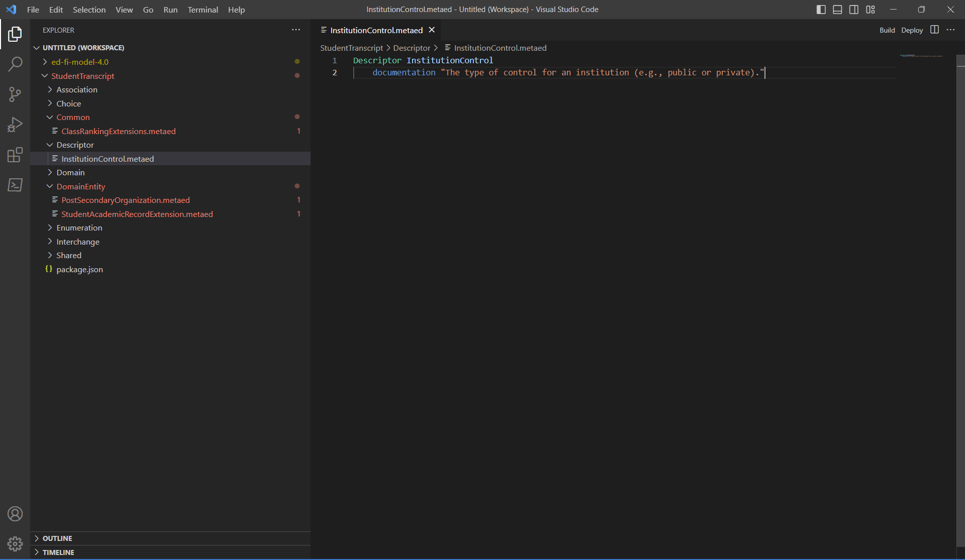
Task: Split the editor to the right
Action: (935, 30)
